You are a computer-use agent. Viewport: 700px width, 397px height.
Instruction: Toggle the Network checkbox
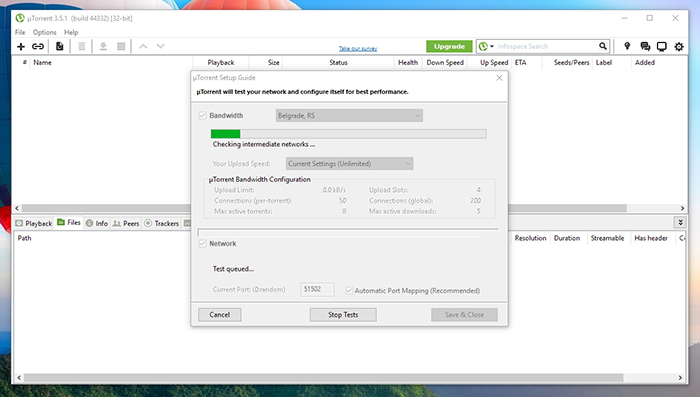tap(202, 243)
